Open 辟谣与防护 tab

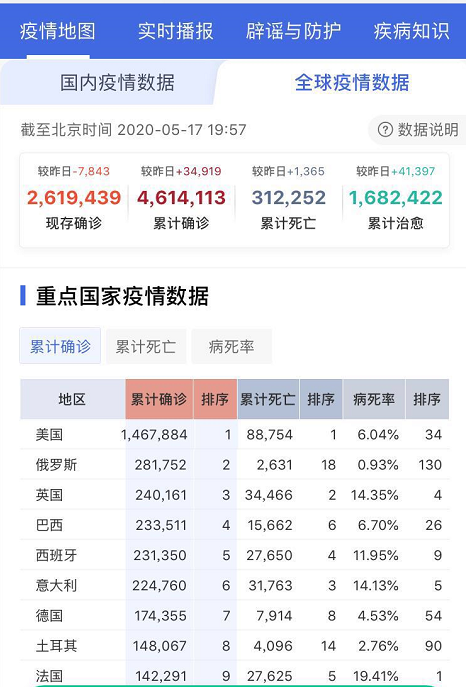(x=293, y=31)
